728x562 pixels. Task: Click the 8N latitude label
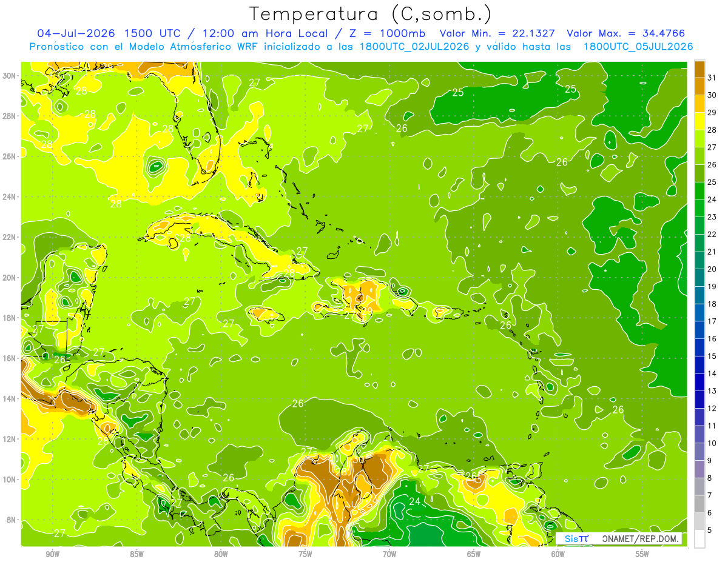pyautogui.click(x=11, y=520)
